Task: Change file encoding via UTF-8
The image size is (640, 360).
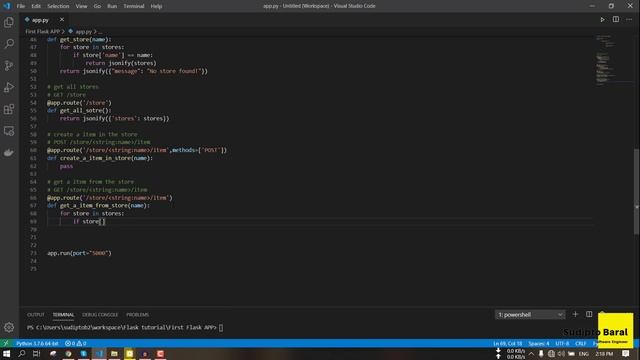Action: [x=562, y=343]
